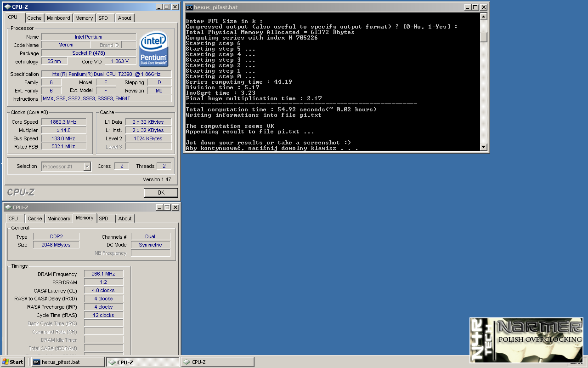
Task: Click scroll down arrow in console window
Action: pos(483,147)
